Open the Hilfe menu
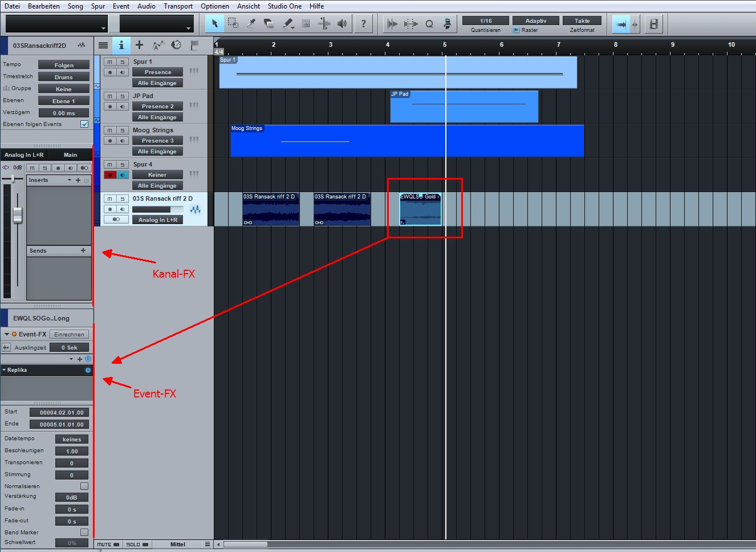The width and height of the screenshot is (756, 552). tap(317, 6)
